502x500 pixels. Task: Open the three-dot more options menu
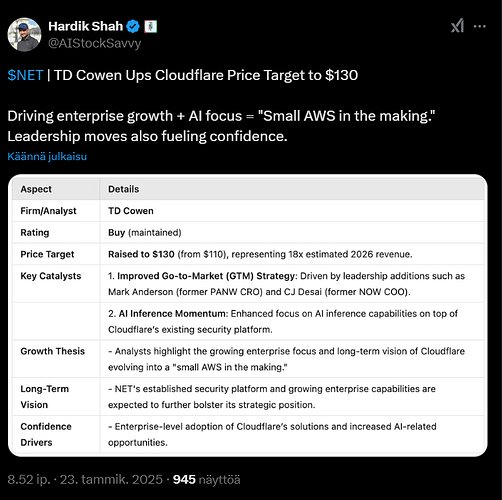479,26
